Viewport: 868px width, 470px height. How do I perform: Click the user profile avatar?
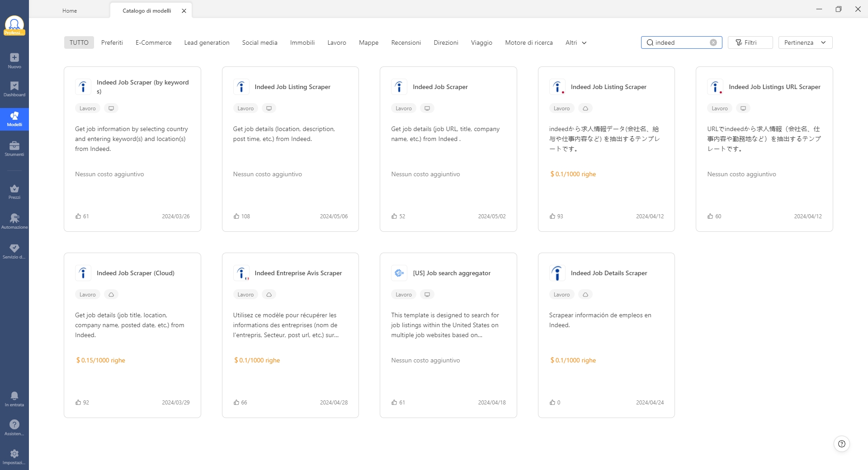(x=14, y=24)
